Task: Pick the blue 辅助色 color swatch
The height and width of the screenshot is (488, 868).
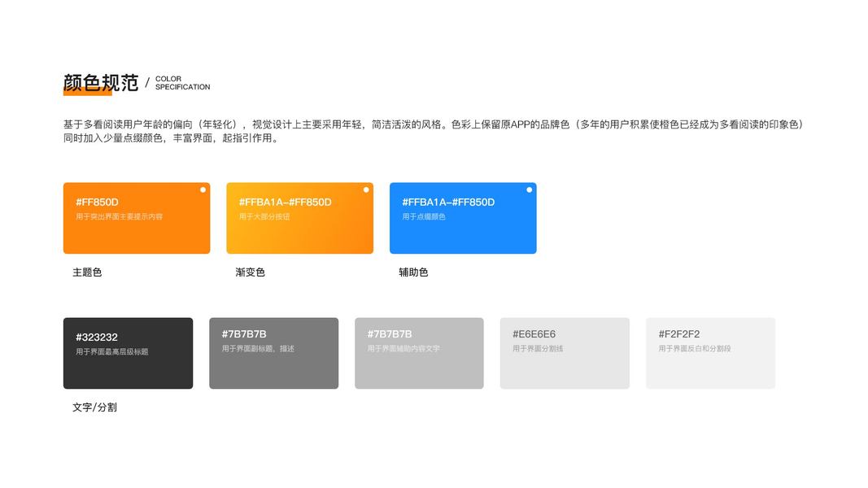Action: tap(463, 218)
